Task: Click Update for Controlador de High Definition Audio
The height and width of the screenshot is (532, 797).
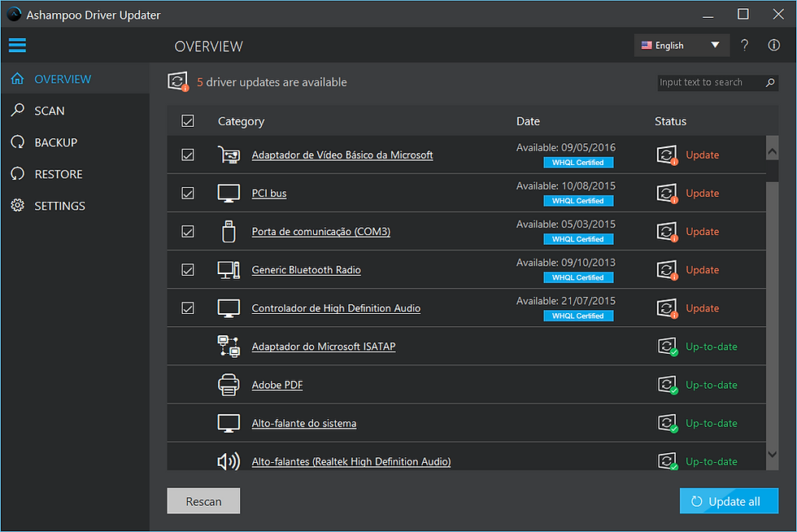Action: [x=703, y=308]
